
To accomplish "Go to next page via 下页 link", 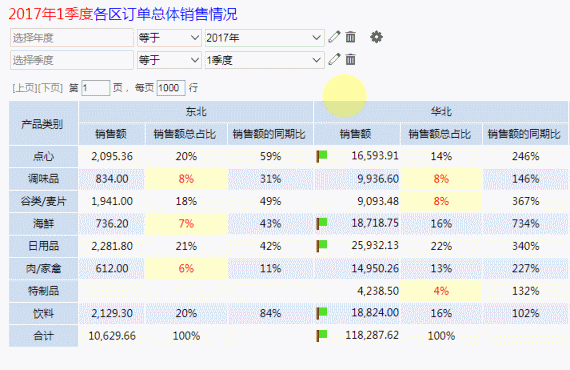I will click(50, 88).
